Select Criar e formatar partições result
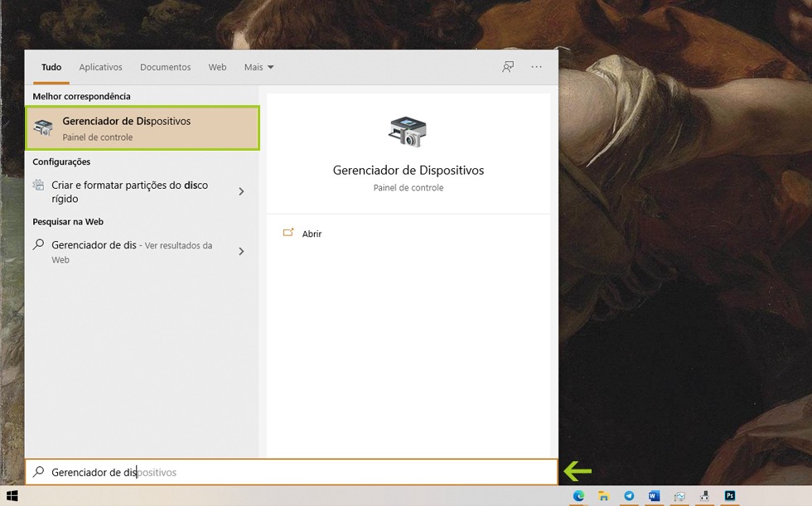Image resolution: width=812 pixels, height=506 pixels. (x=128, y=191)
